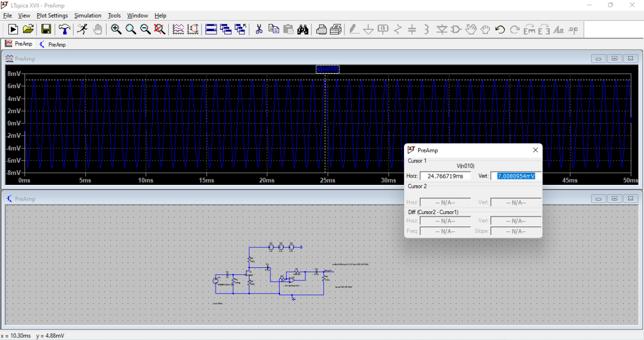The image size is (644, 340).
Task: Click the status bar x = 10.30ms readout
Action: coord(16,336)
